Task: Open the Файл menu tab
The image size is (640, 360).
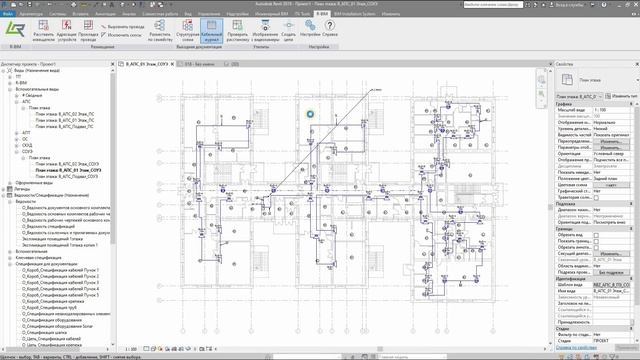Action: click(7, 13)
